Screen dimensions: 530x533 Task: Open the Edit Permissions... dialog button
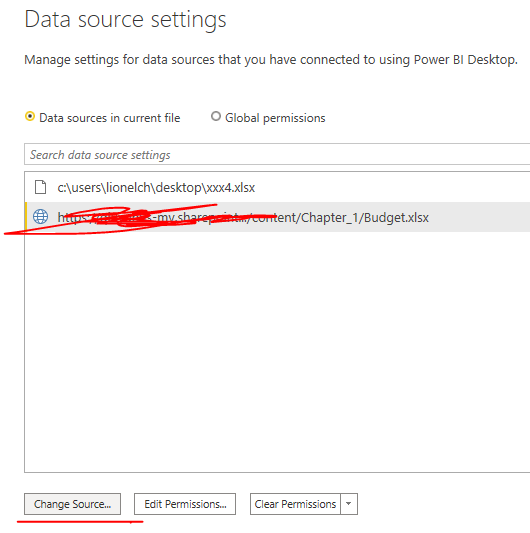click(x=185, y=504)
